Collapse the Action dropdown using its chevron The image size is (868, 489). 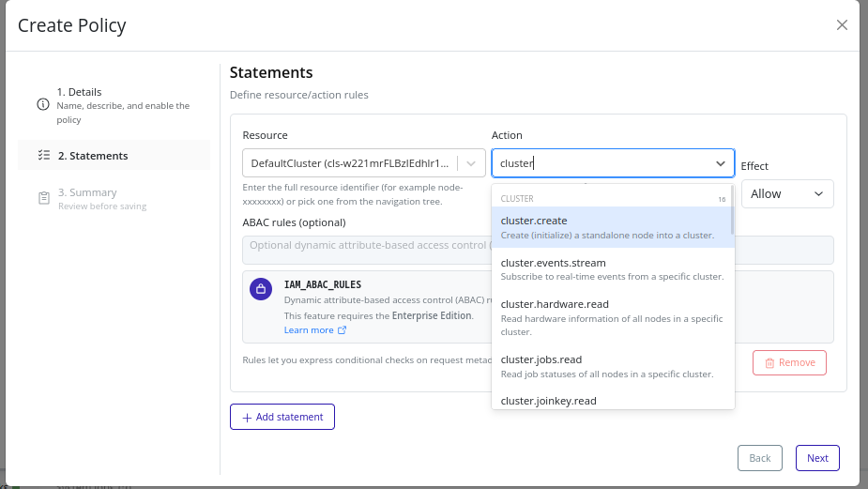(x=720, y=163)
